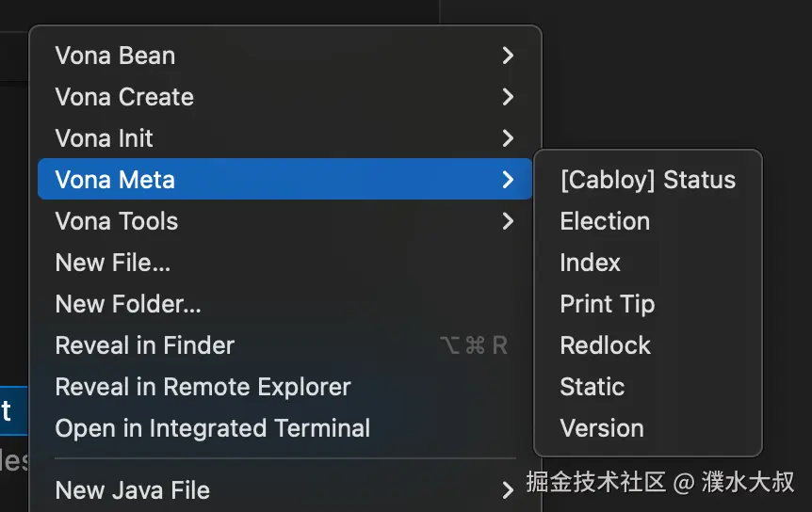The image size is (812, 512).
Task: Expand the Vona Create submenu arrow
Action: [508, 97]
